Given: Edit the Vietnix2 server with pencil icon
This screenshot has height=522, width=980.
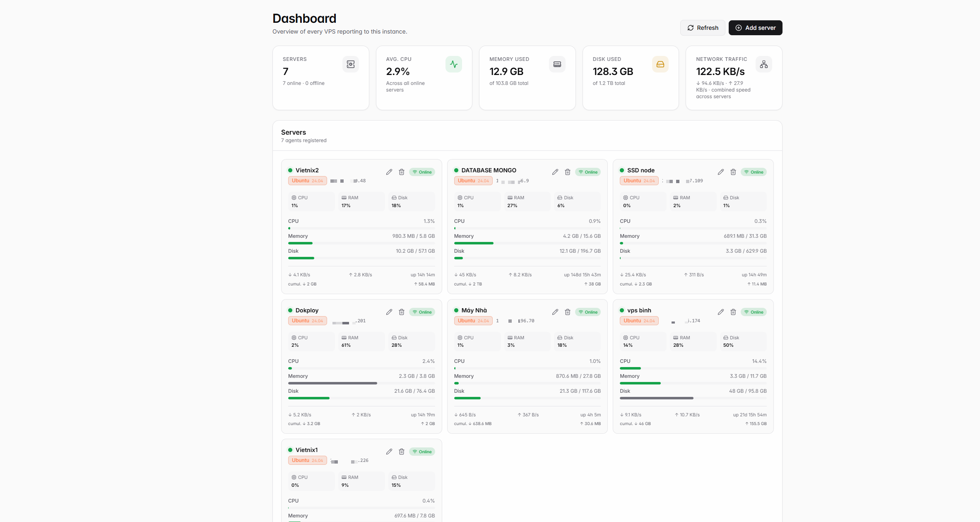Looking at the screenshot, I should (x=389, y=172).
